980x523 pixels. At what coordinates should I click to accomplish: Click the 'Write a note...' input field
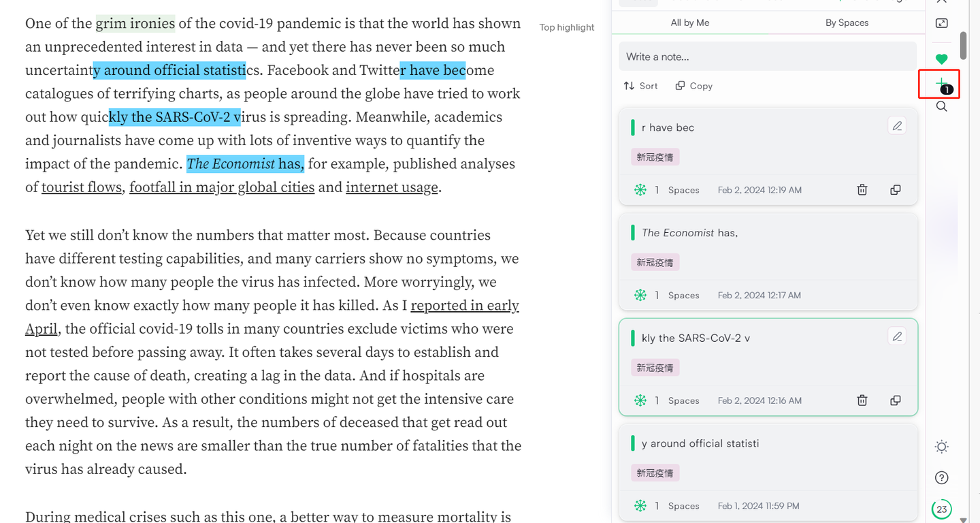click(768, 57)
